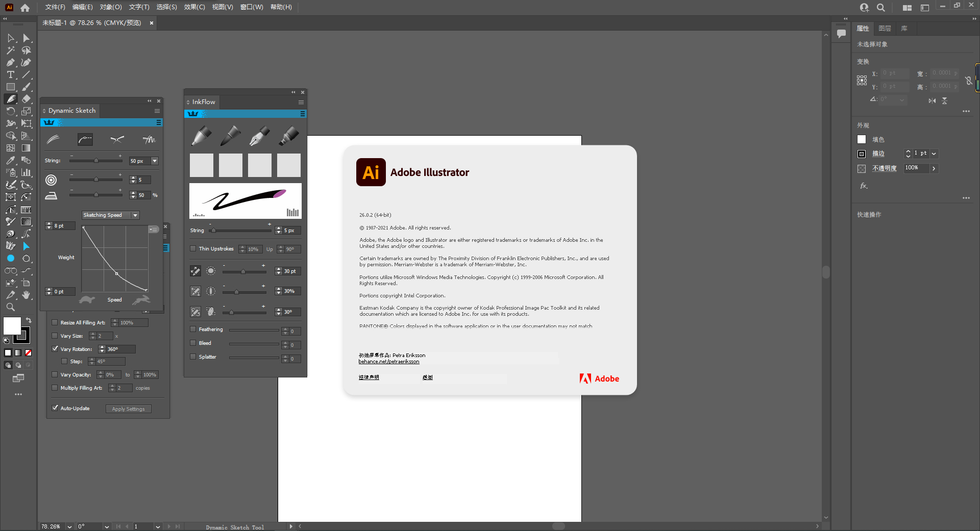980x531 pixels.
Task: Open the InkFlow panel flyout menu
Action: click(x=301, y=103)
